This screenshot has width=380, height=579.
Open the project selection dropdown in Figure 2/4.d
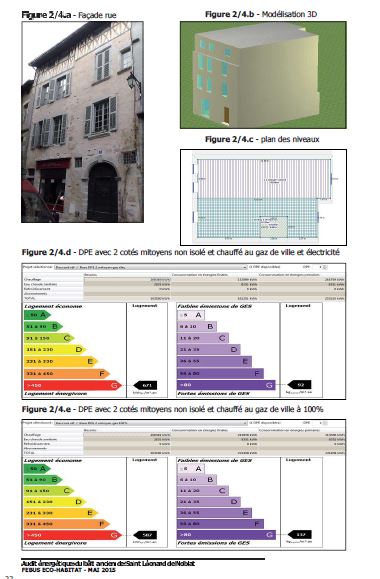coord(151,267)
